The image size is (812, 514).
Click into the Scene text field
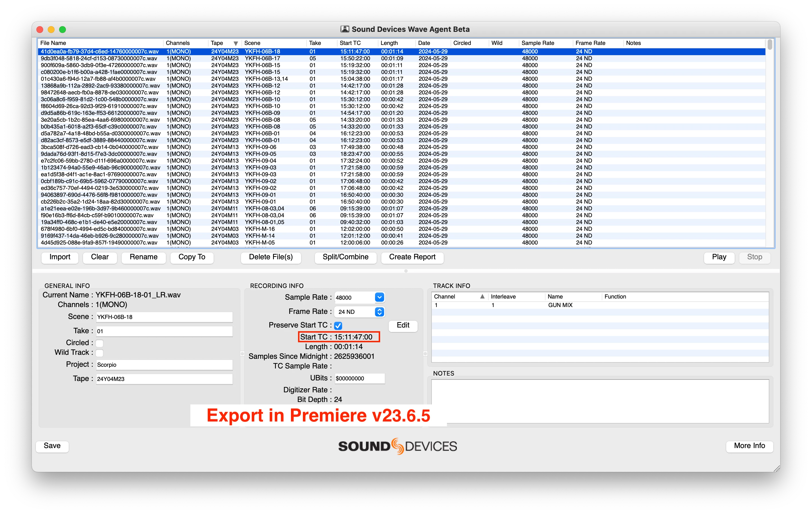(x=164, y=317)
